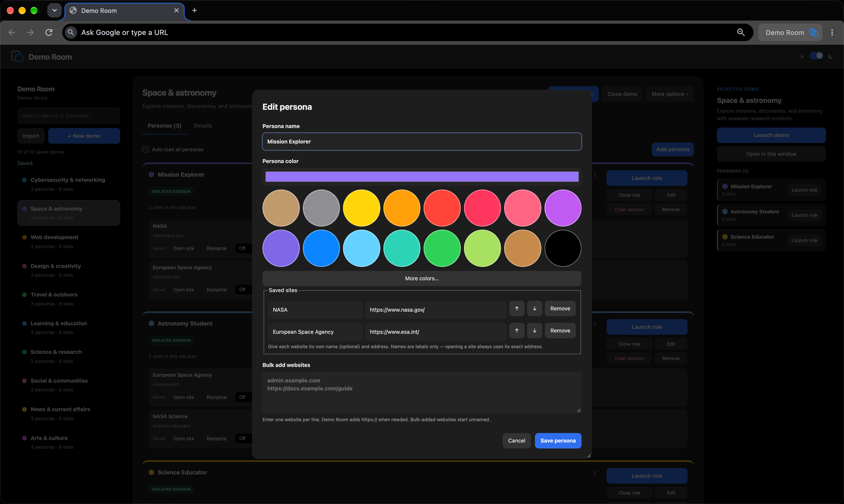Open browser three-dot menu
This screenshot has width=844, height=504.
click(832, 32)
